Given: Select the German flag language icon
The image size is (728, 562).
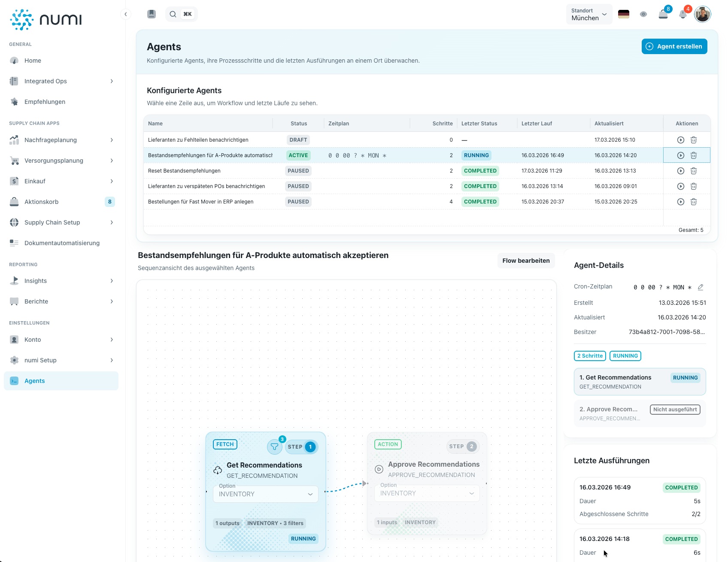Looking at the screenshot, I should pos(623,14).
